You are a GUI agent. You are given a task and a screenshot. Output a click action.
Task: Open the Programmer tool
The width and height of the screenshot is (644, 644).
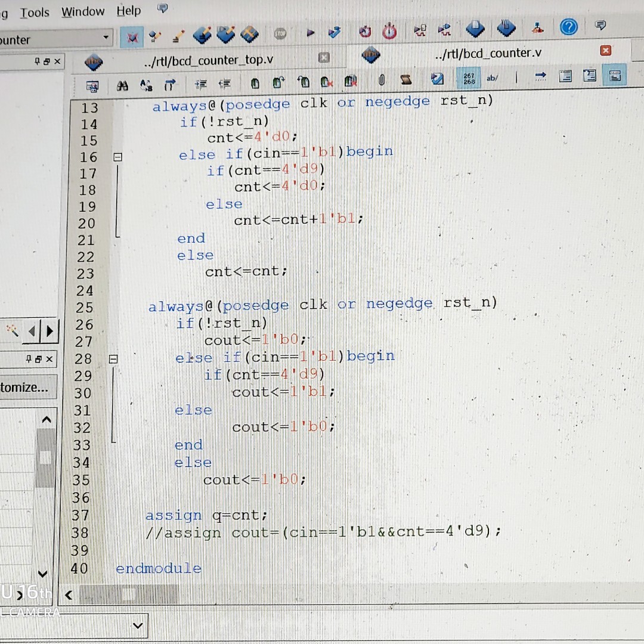coord(475,29)
